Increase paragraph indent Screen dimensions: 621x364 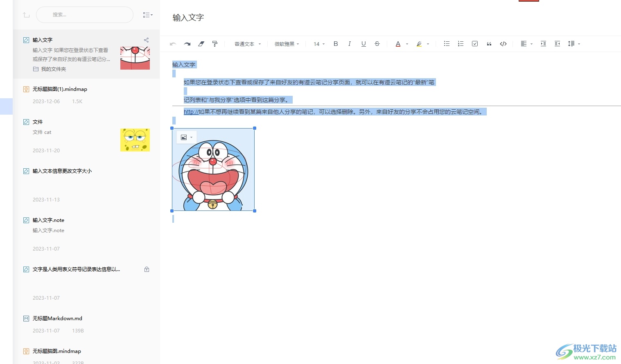[x=543, y=44]
